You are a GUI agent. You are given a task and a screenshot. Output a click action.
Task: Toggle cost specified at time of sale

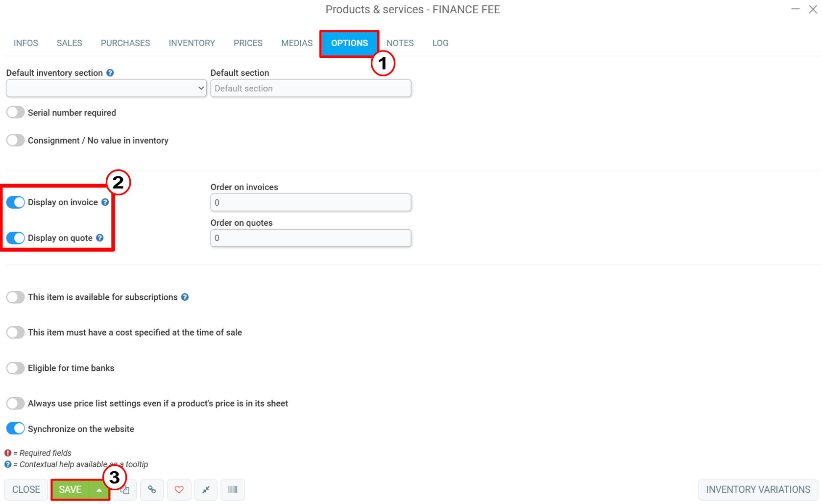15,332
